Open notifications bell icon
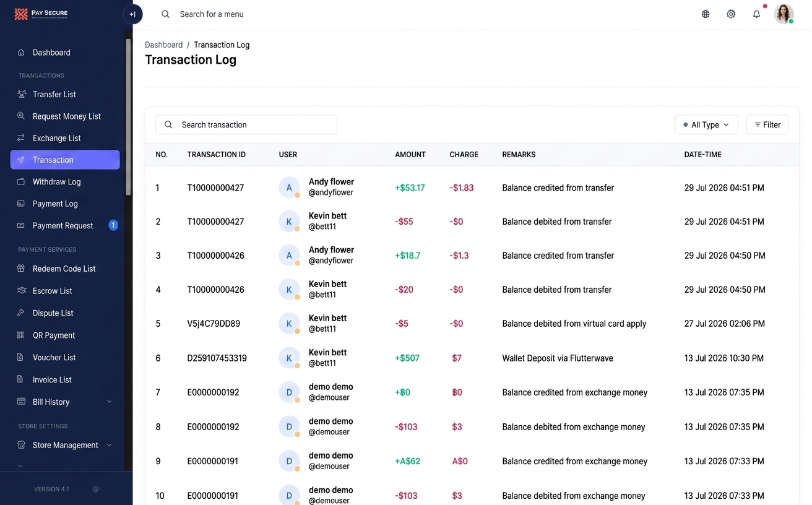Image resolution: width=812 pixels, height=505 pixels. [756, 14]
